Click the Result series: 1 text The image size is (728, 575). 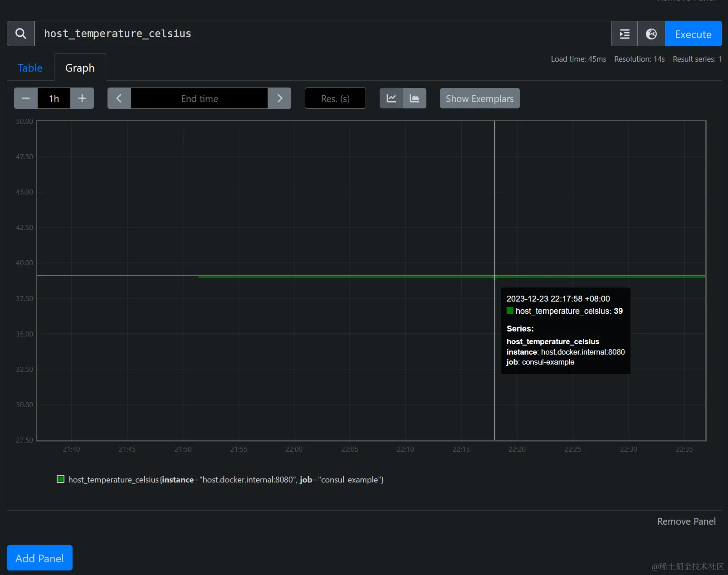pyautogui.click(x=697, y=59)
